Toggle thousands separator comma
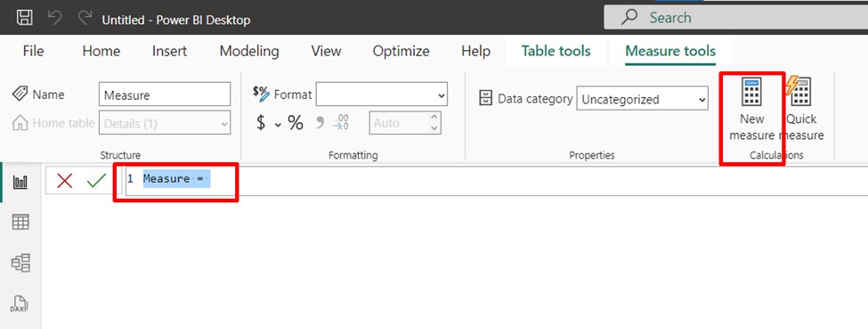The width and height of the screenshot is (868, 329). point(320,123)
